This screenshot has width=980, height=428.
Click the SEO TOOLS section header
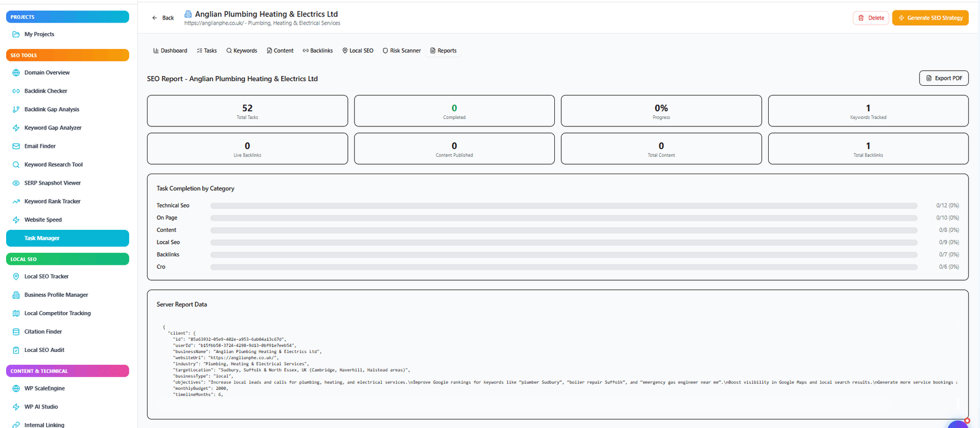pos(67,55)
